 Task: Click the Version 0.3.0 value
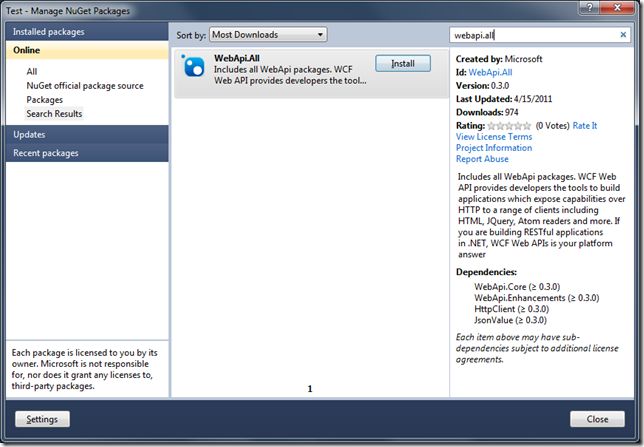click(500, 85)
